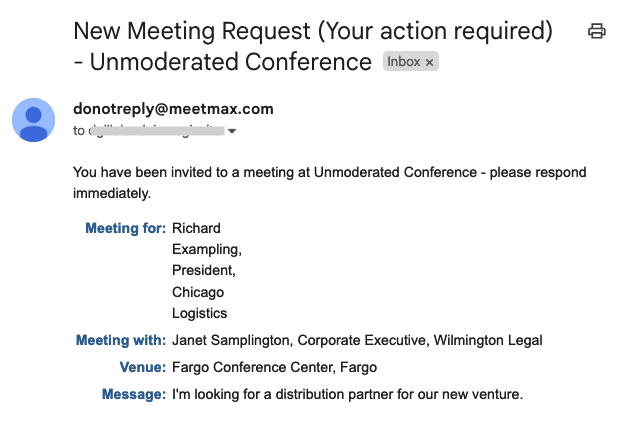Click the Inbox label chip

(404, 62)
